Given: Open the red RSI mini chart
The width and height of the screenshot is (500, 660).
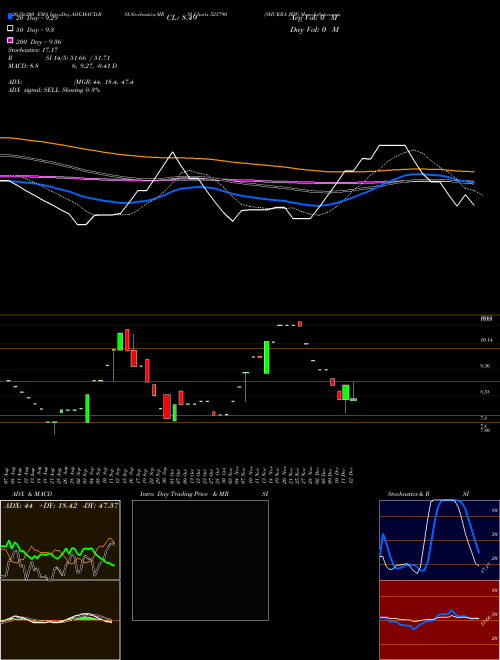Looking at the screenshot, I should pos(439,620).
